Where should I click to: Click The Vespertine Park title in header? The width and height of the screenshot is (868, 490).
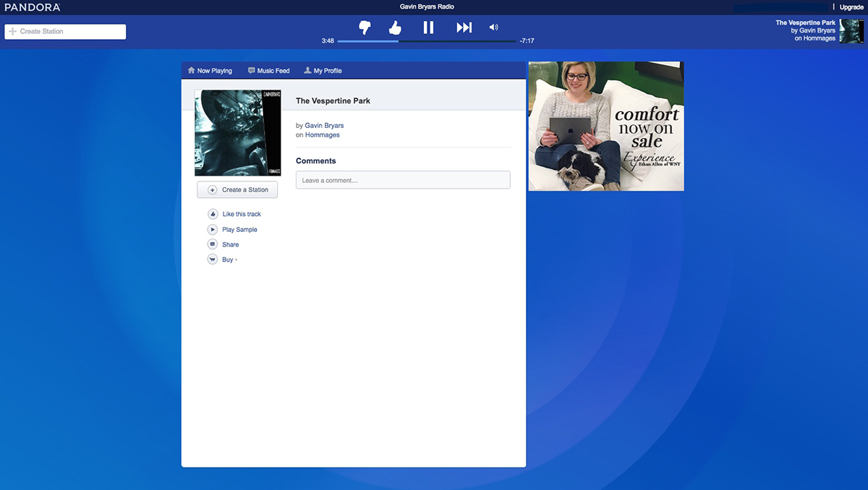pyautogui.click(x=805, y=23)
